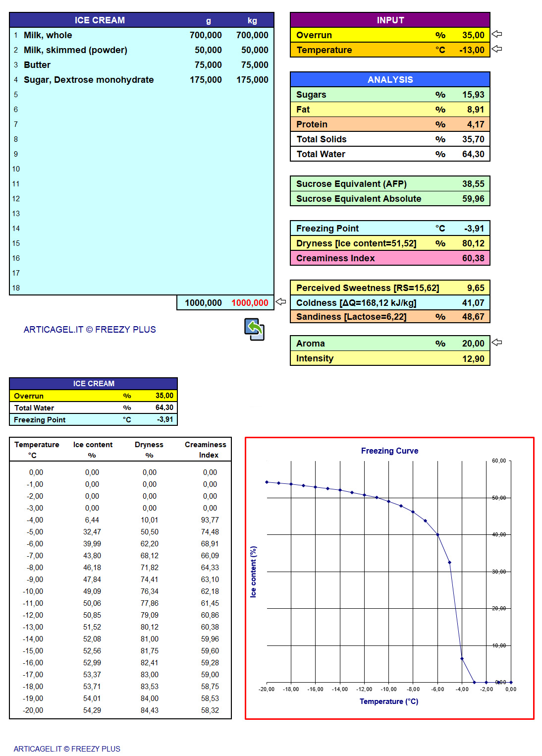The width and height of the screenshot is (542, 756).
Task: Click the Coldness [ΔQ=168,12 kJ/kg] row
Action: point(390,303)
